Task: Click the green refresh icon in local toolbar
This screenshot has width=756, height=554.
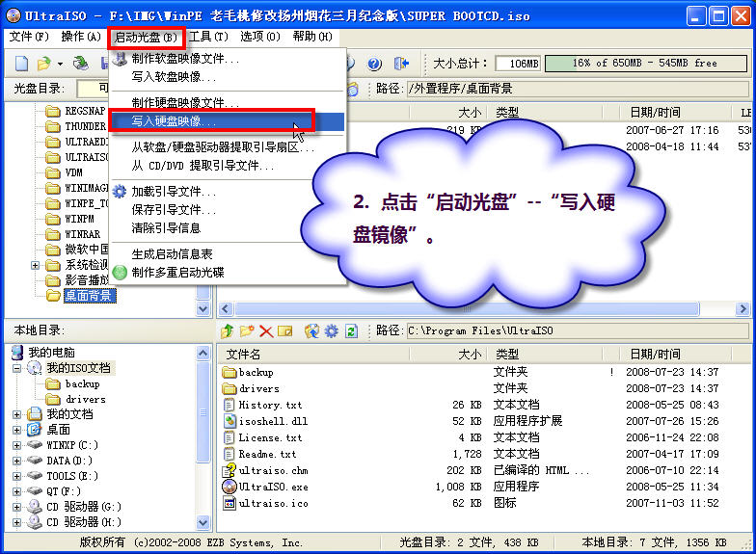Action: click(x=351, y=330)
